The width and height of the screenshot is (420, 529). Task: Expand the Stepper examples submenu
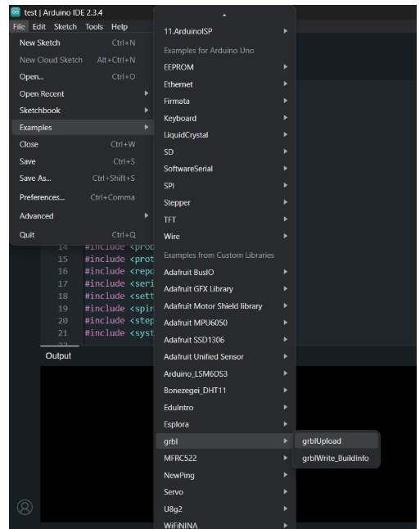(x=224, y=202)
